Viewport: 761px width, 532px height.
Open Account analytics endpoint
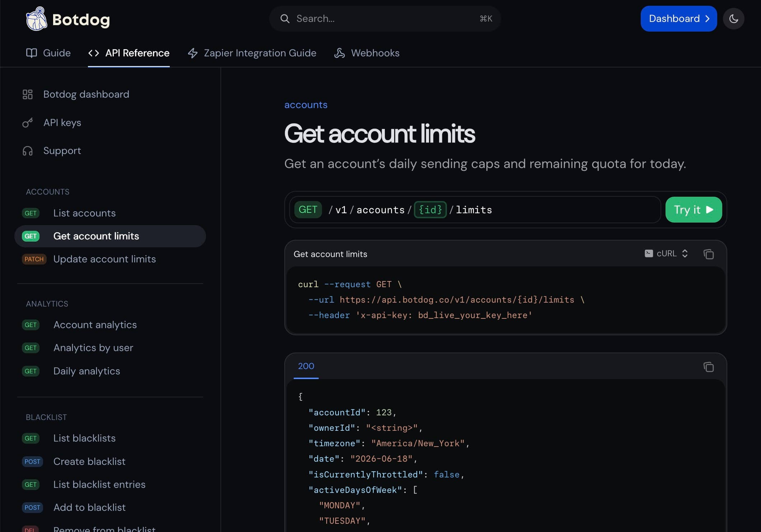point(110,325)
